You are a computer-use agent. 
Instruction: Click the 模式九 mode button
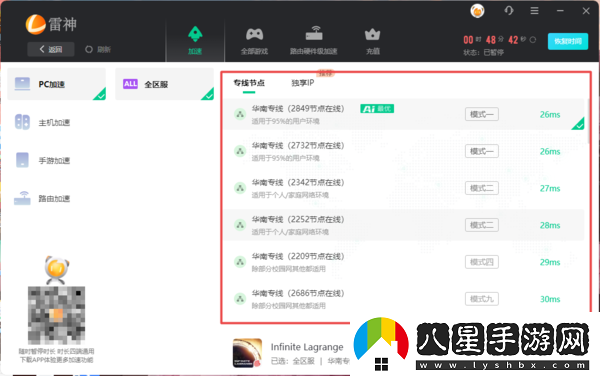[482, 299]
